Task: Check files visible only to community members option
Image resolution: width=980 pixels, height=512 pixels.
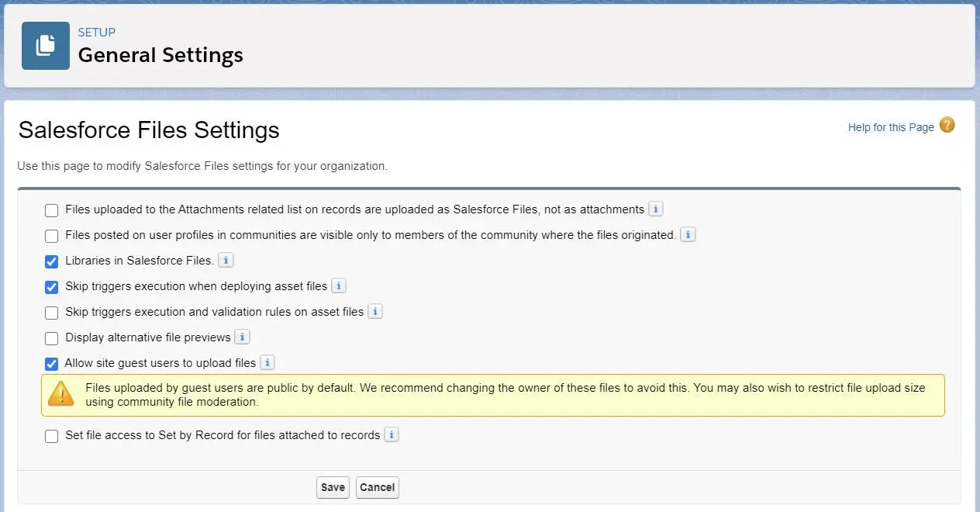Action: point(51,236)
